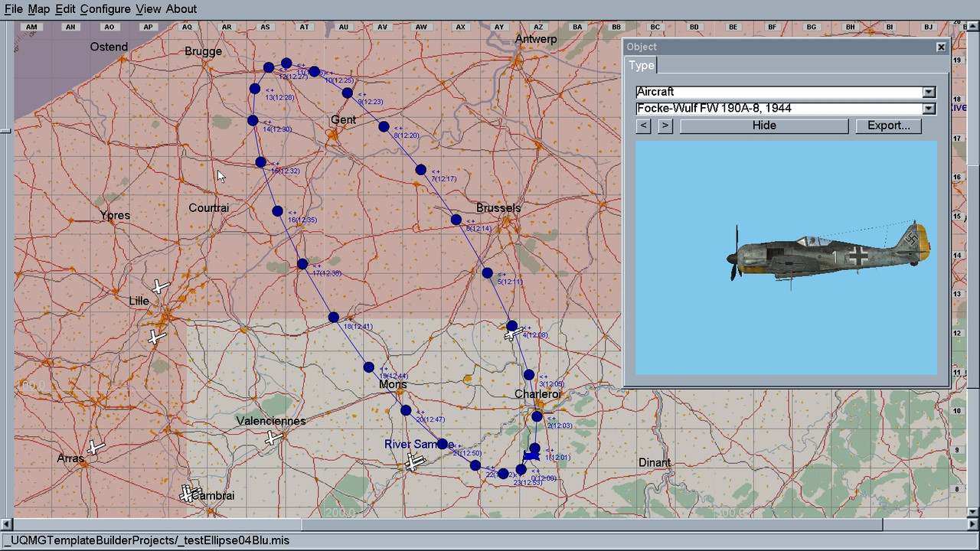Click the Mons city label
This screenshot has height=551, width=980.
click(393, 384)
